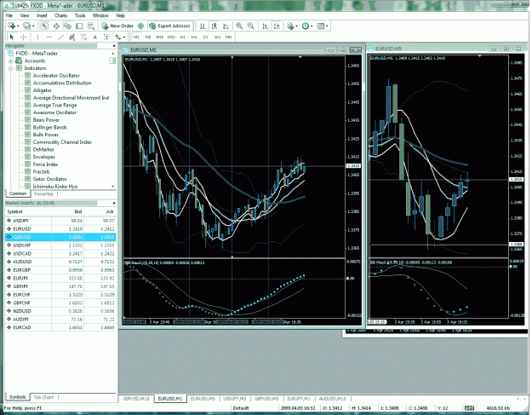Click the Accounts icon in Navigator
532x415 pixels.
point(19,61)
